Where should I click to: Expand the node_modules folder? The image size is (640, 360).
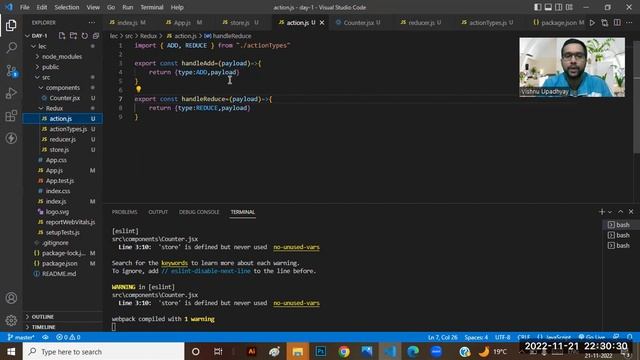coord(63,57)
